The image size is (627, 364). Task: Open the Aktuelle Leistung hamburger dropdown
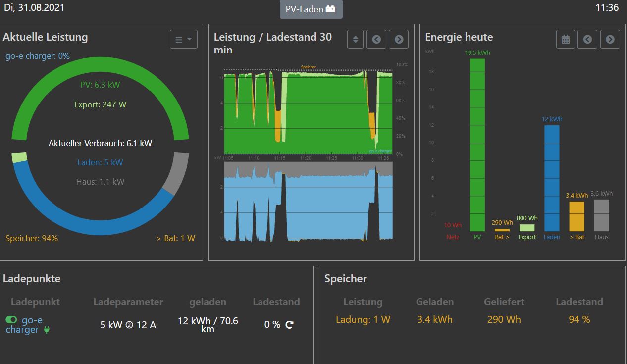tap(183, 39)
